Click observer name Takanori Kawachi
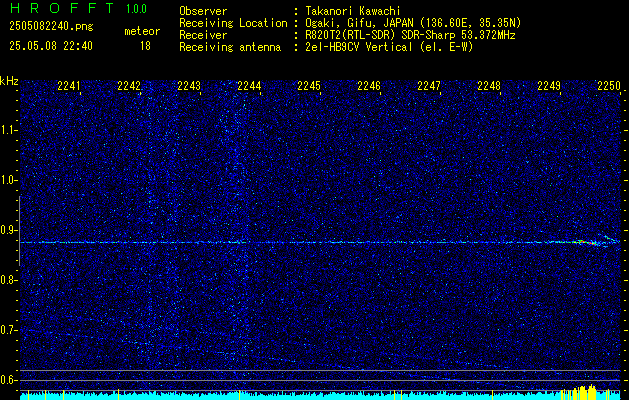Image resolution: width=629 pixels, height=400 pixels. tap(353, 11)
